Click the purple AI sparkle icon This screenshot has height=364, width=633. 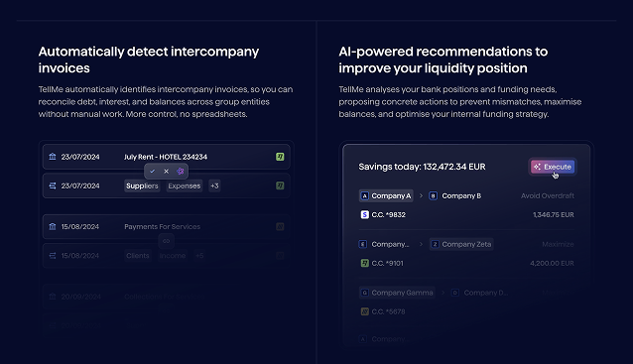(180, 172)
